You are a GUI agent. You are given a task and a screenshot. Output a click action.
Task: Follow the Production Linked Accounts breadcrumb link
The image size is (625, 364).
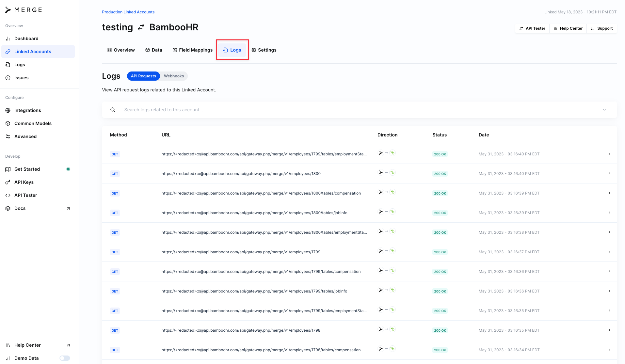coord(128,12)
